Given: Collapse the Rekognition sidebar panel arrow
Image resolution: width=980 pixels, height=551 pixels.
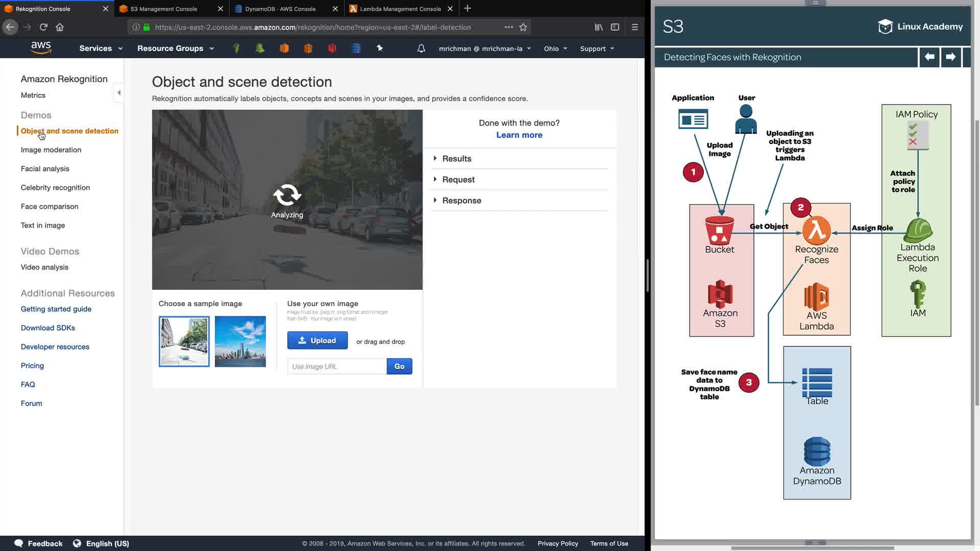Looking at the screenshot, I should (x=119, y=92).
